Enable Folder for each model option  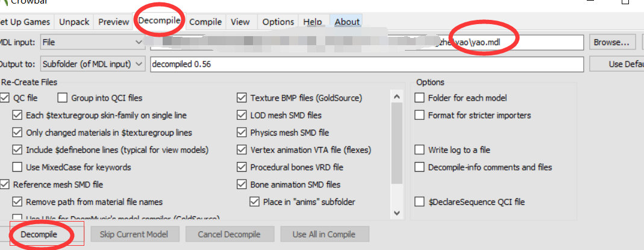tap(419, 98)
